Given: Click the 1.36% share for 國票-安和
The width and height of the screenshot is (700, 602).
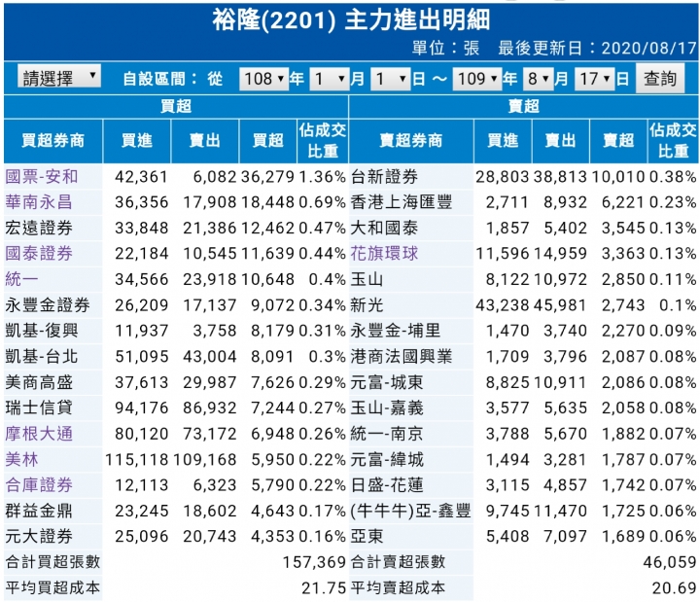Looking at the screenshot, I should [x=323, y=177].
